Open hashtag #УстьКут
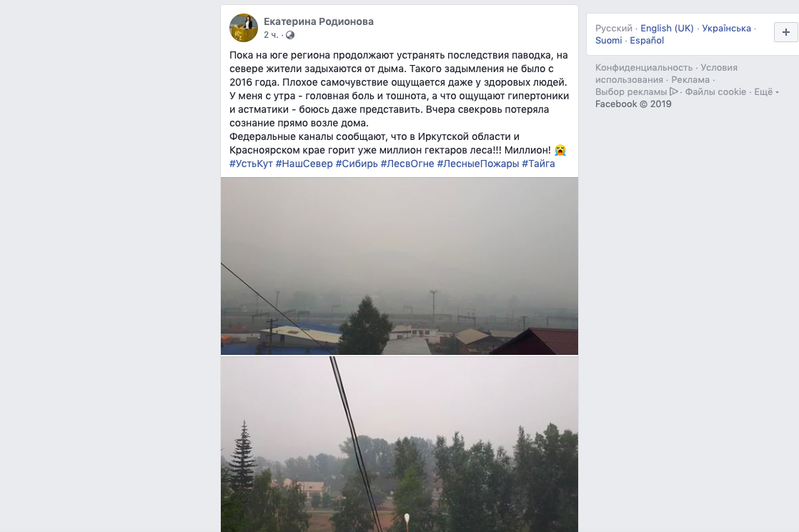This screenshot has height=532, width=799. point(251,164)
